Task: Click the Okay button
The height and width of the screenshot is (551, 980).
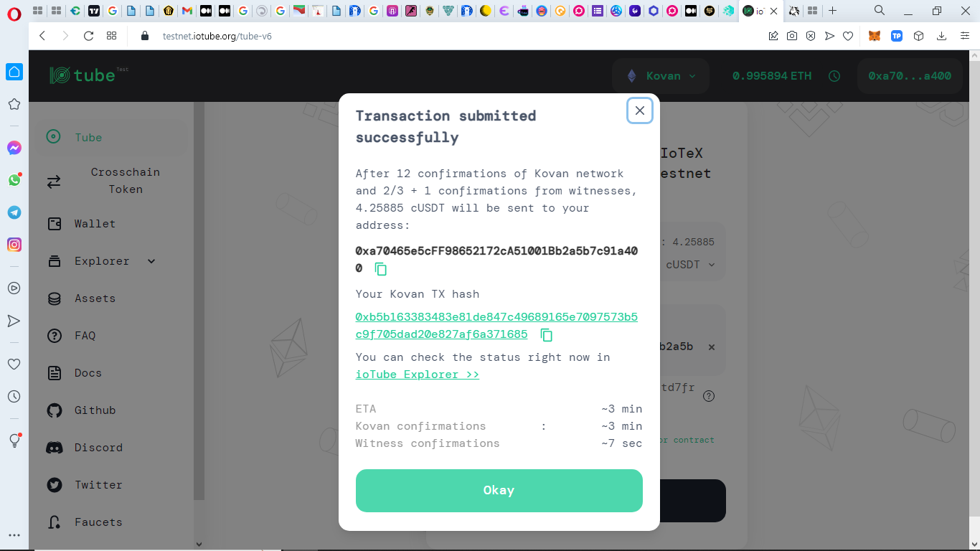Action: [499, 491]
